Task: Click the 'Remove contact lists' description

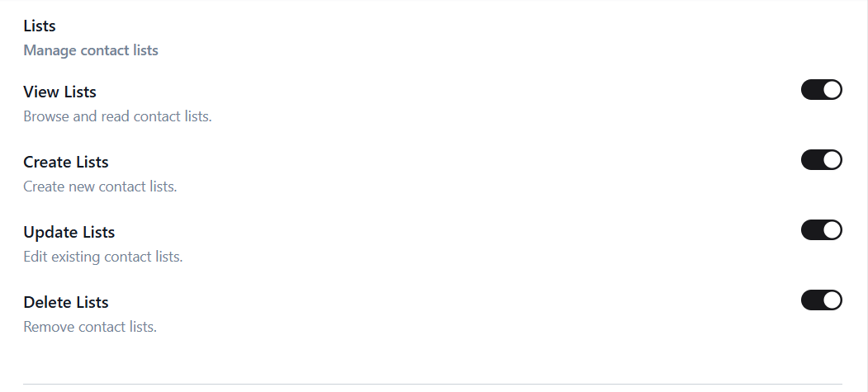Action: (x=90, y=328)
